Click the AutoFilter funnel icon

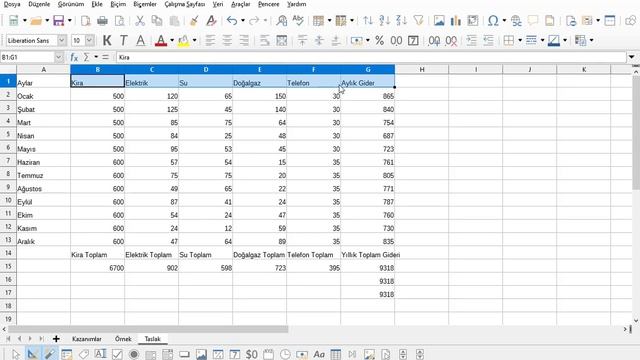pyautogui.click(x=418, y=20)
